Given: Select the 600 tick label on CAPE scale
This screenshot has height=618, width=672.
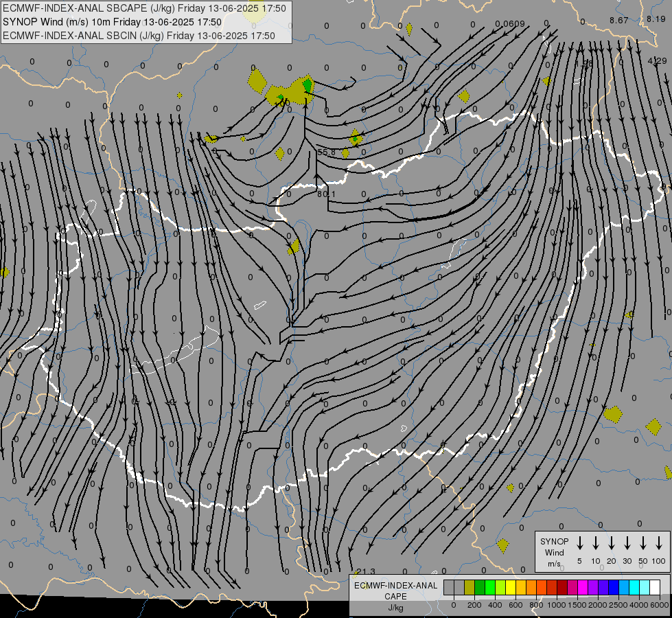Looking at the screenshot, I should pos(515,605).
